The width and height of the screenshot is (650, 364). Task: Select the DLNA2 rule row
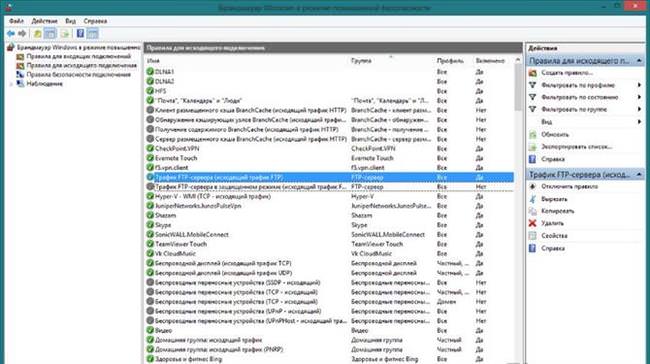330,81
